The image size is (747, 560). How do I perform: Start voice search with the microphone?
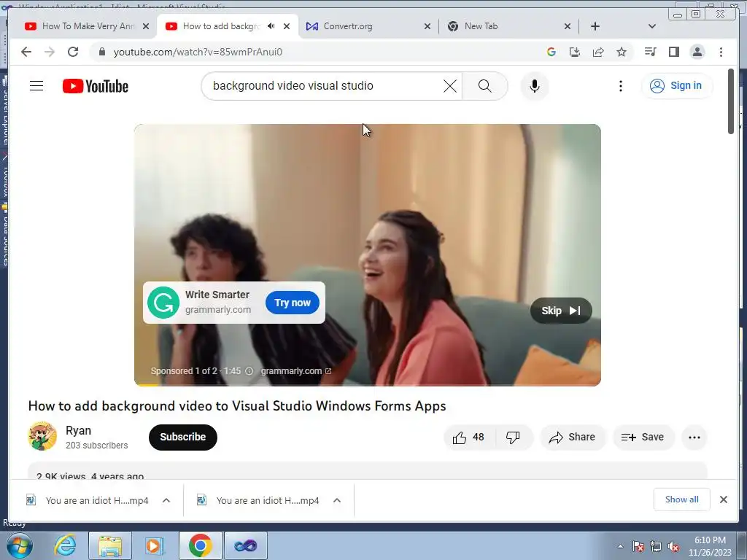(x=535, y=86)
